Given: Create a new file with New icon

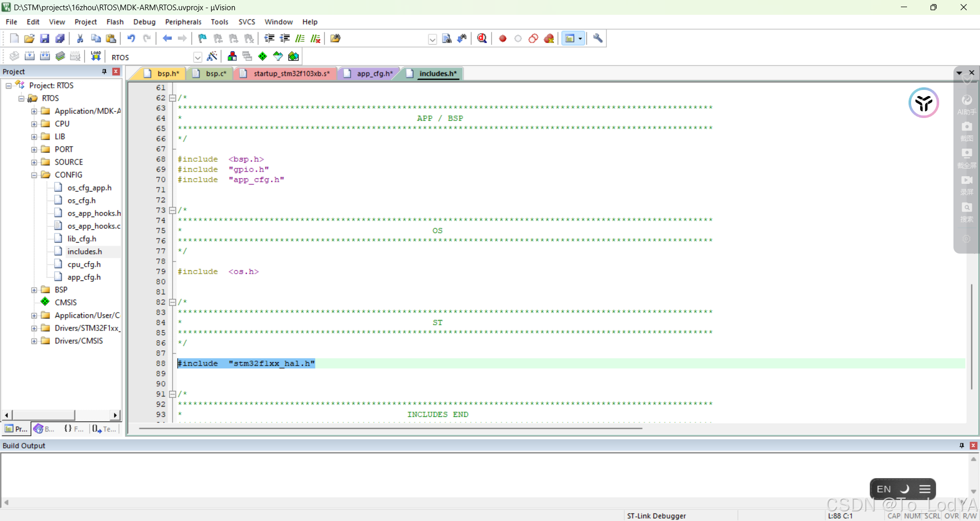Looking at the screenshot, I should tap(14, 38).
